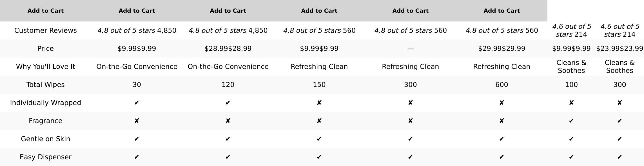The image size is (644, 166).
Task: Open the 4.8 stars rating for $28.99 product
Action: tap(217, 30)
